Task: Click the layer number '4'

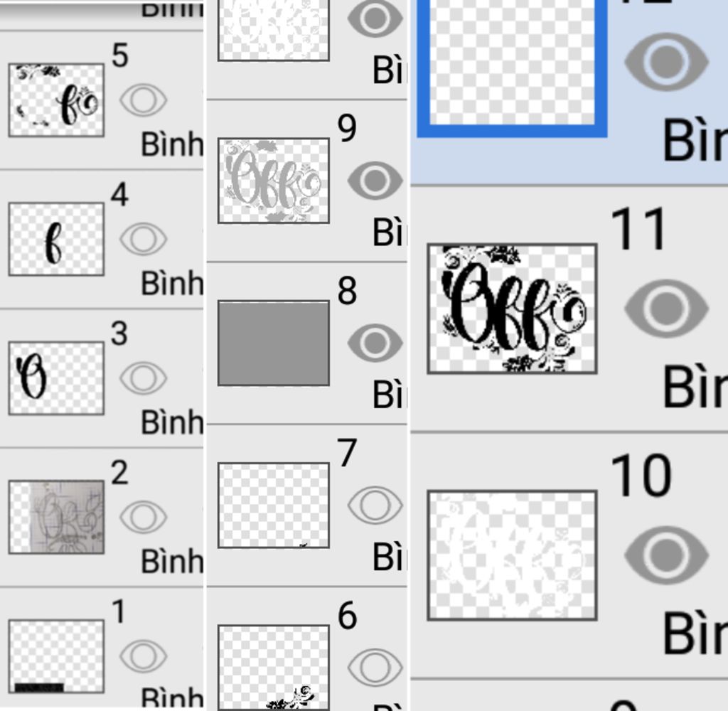Action: tap(119, 194)
